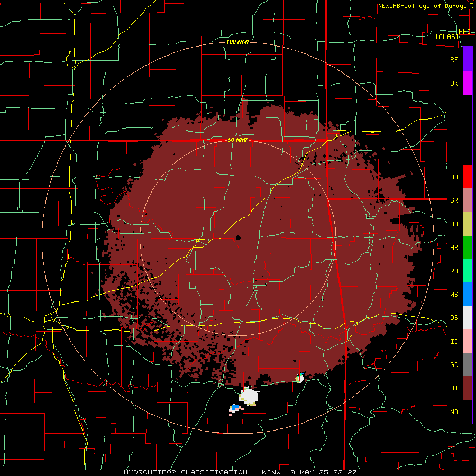
Task: Click the BD legend label
Action: pos(454,224)
